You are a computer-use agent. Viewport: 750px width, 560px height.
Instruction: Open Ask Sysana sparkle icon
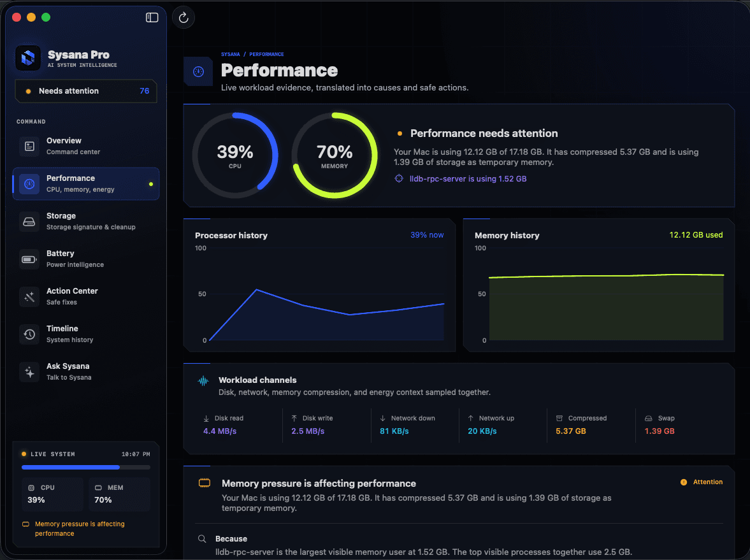click(29, 372)
